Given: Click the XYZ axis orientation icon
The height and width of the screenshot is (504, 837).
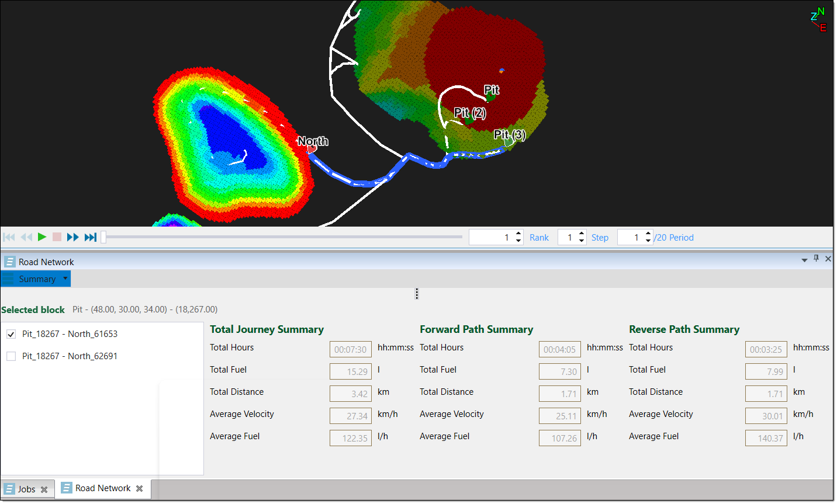Looking at the screenshot, I should click(x=818, y=19).
